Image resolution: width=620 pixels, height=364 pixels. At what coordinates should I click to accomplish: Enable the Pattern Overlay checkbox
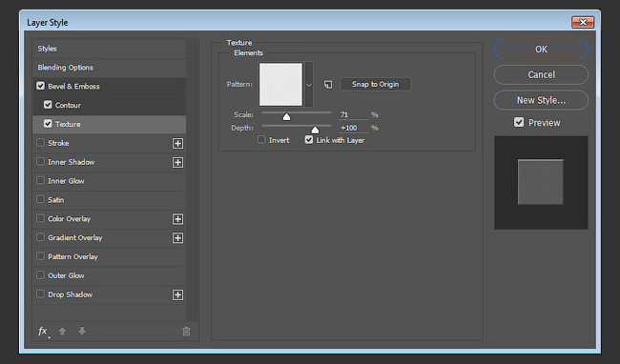pyautogui.click(x=40, y=256)
